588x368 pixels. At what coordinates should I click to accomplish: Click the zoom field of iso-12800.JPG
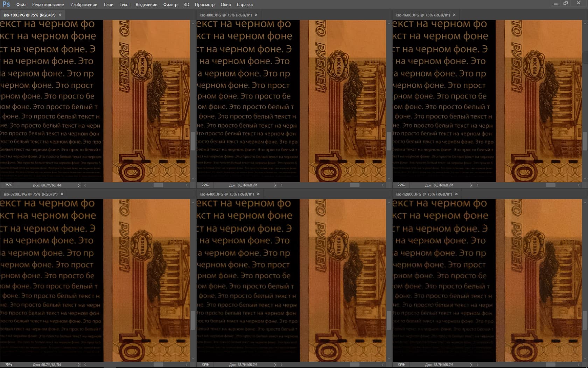[x=401, y=364]
